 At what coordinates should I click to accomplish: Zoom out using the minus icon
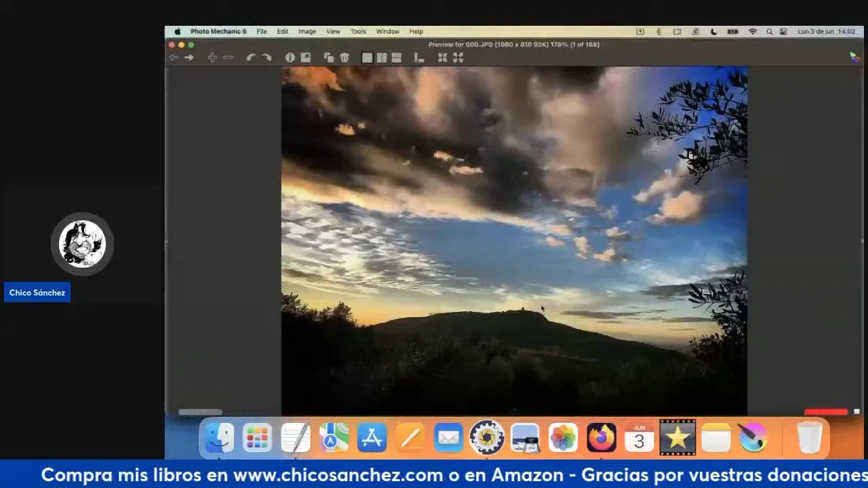pyautogui.click(x=228, y=58)
